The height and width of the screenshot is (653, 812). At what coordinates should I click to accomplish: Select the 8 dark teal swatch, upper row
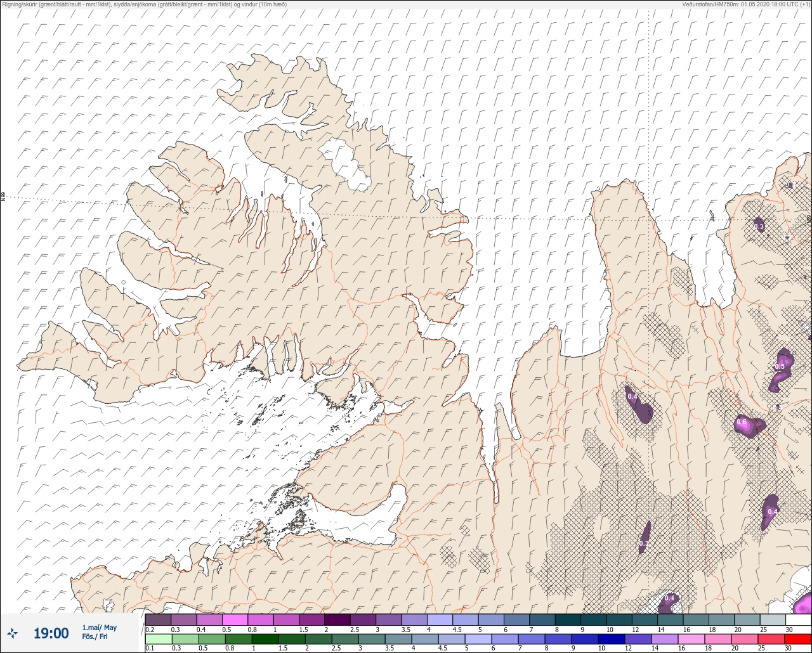(x=568, y=619)
